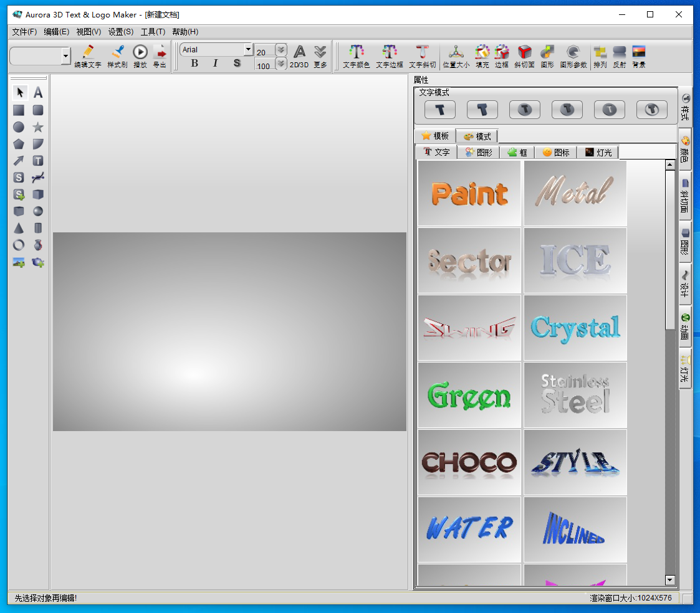Toggle the 2D/3D text mode

299,56
